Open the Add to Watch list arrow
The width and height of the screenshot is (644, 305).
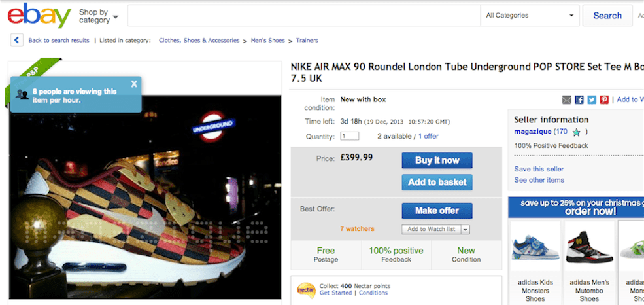(466, 229)
